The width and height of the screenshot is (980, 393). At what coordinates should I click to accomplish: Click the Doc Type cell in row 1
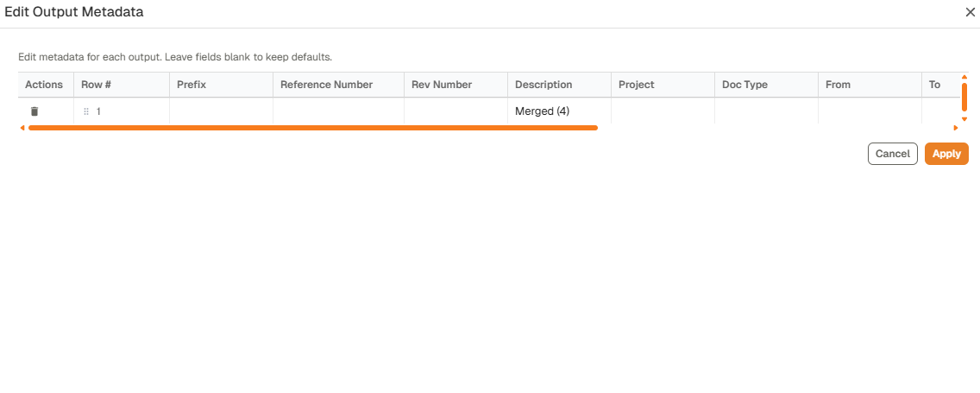point(766,111)
